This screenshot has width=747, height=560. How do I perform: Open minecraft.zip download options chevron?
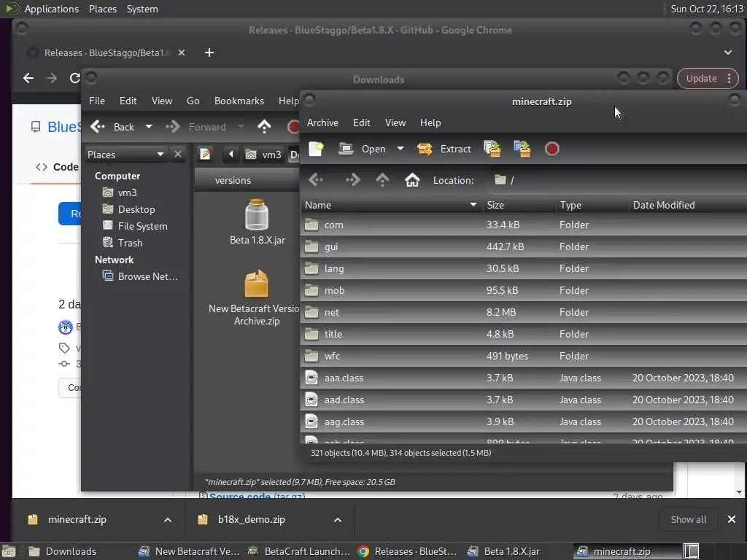(x=168, y=519)
